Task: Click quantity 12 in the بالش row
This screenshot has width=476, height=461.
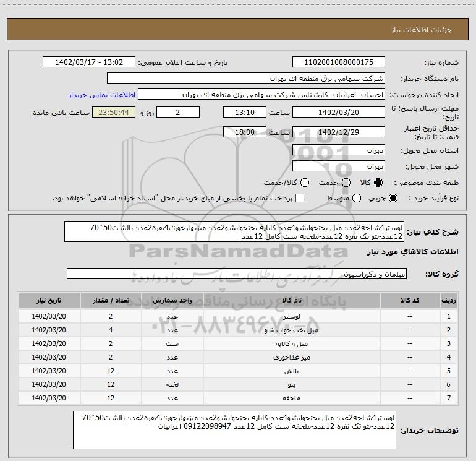Action: 111,371
